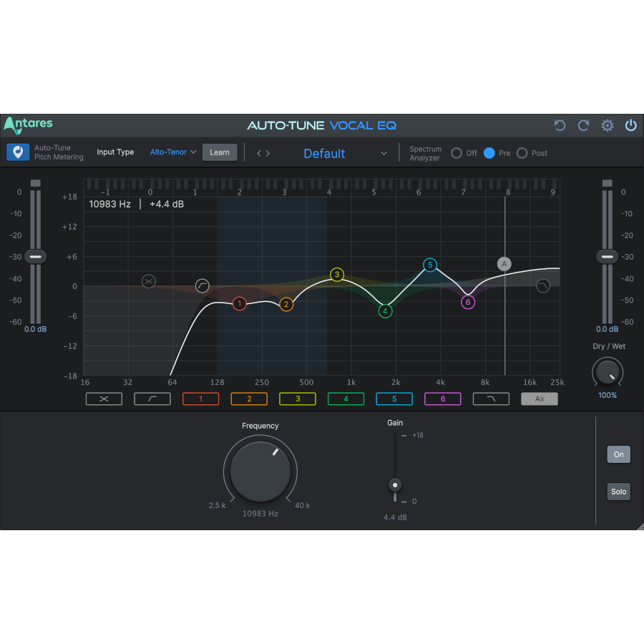Set Spectrum Analyzer to Pre

[489, 153]
